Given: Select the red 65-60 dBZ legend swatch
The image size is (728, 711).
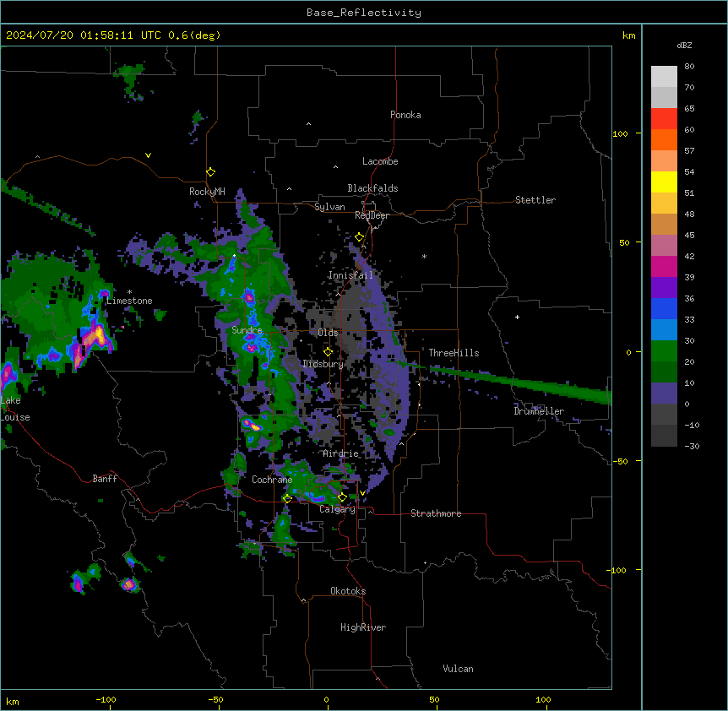Looking at the screenshot, I should 664,119.
